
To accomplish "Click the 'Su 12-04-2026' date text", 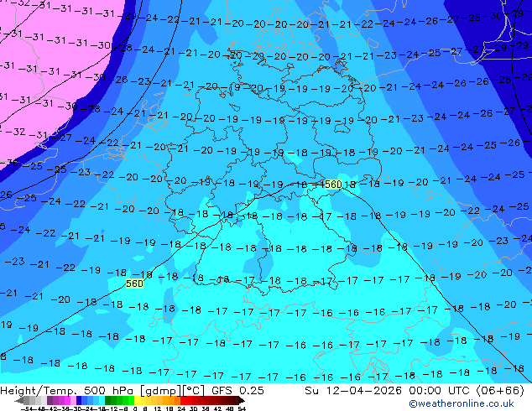I will coord(353,390).
